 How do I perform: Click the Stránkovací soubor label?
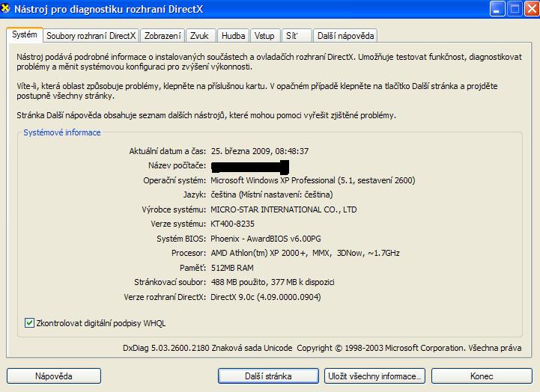pyautogui.click(x=170, y=282)
